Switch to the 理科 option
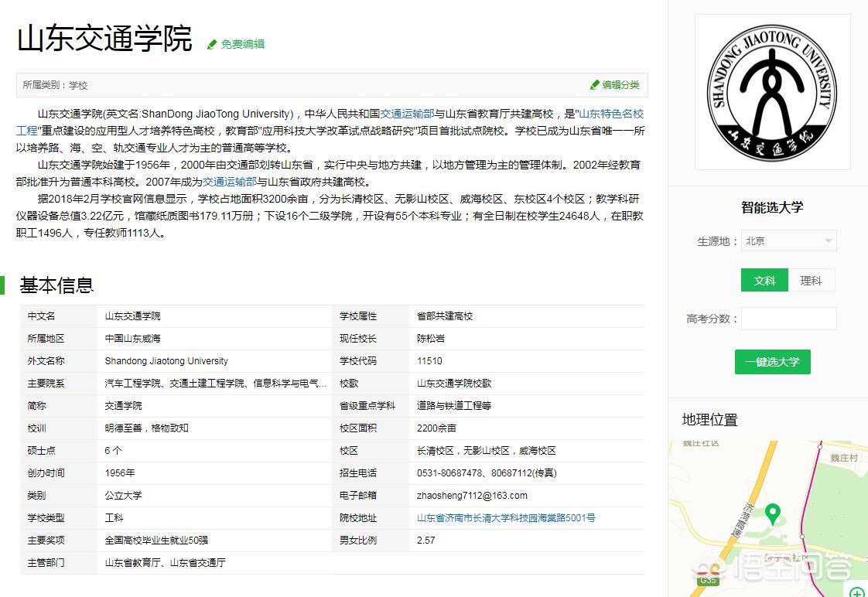868x597 pixels. 811,281
